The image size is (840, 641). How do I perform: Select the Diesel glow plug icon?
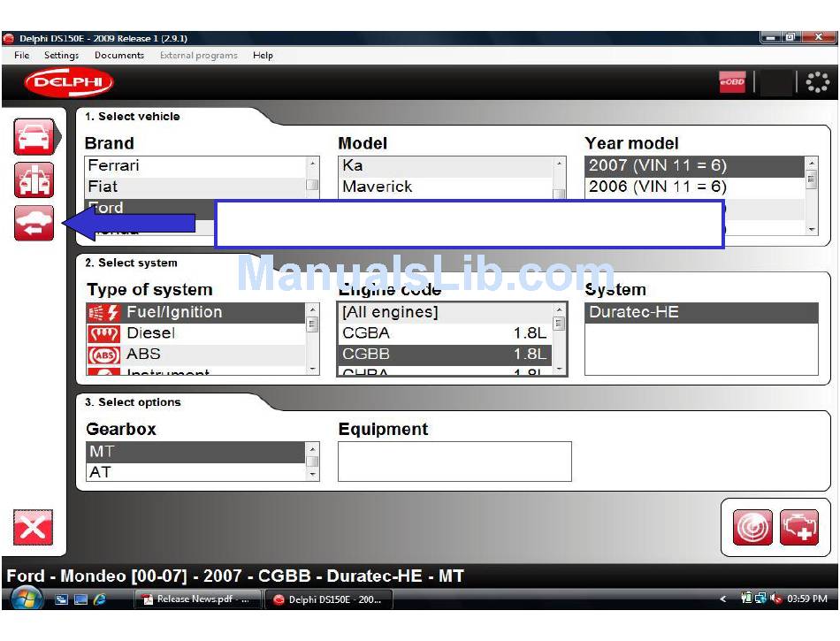[x=103, y=333]
